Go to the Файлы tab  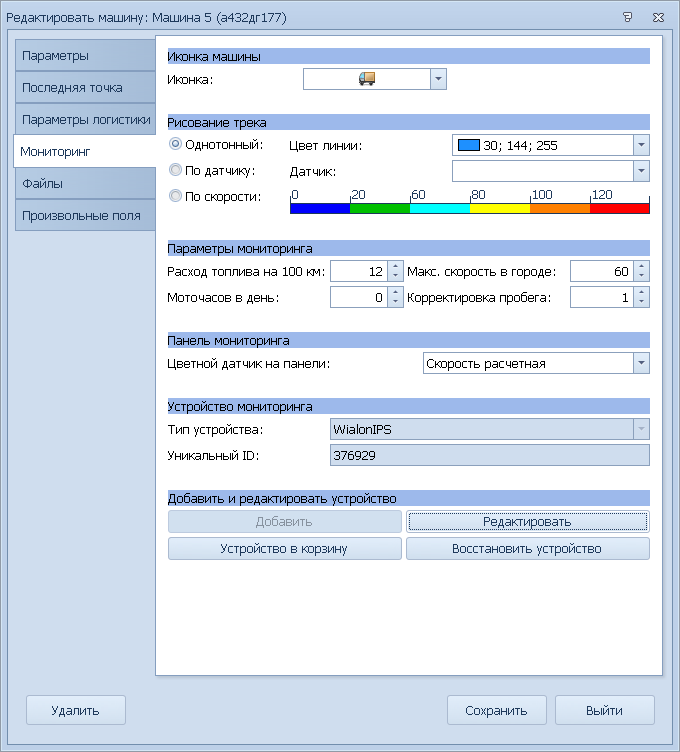[85, 184]
